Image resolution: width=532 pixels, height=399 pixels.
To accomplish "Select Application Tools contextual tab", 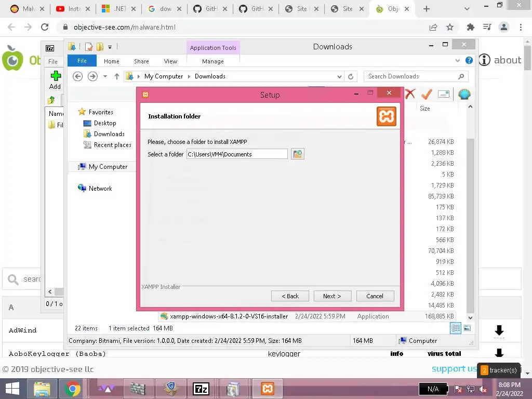I will 213,48.
